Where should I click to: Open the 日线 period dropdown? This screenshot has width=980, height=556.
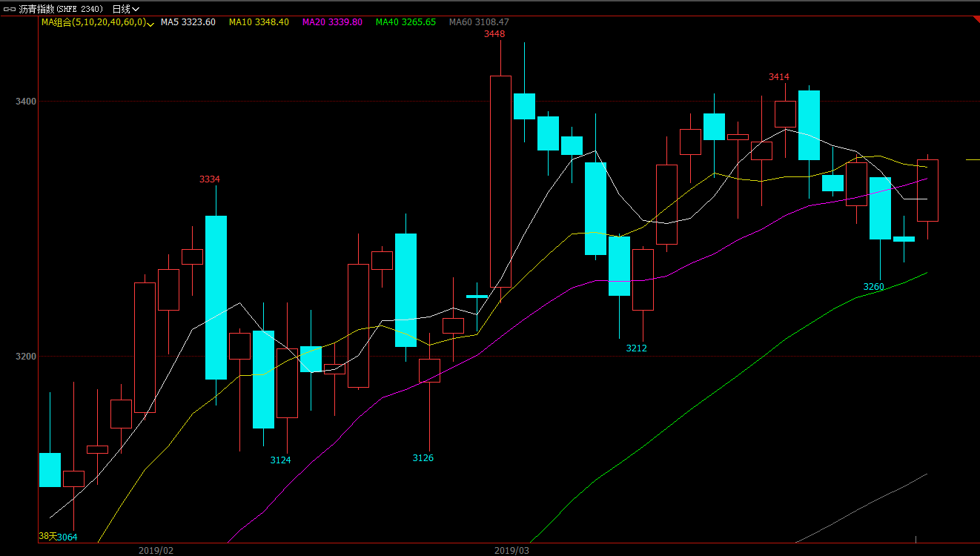coord(125,9)
